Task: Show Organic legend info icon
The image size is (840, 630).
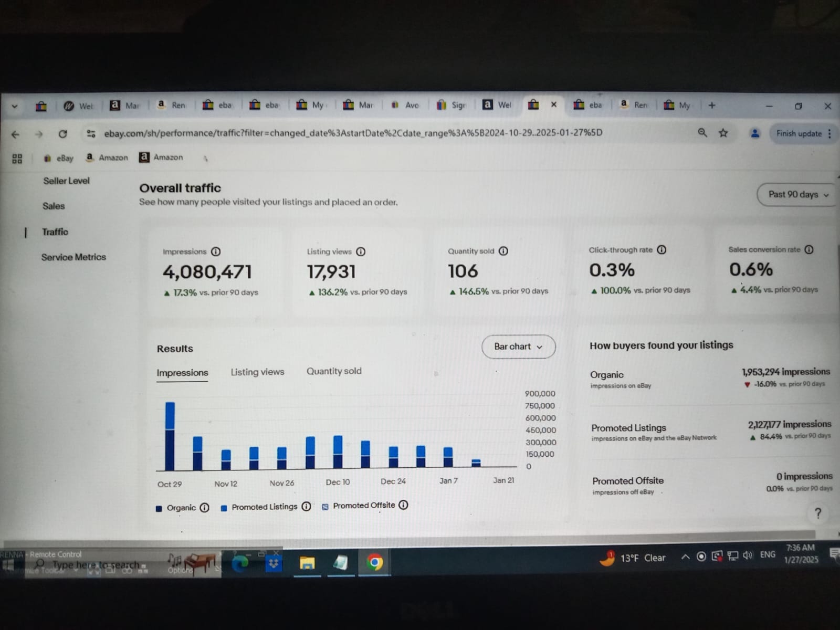Action: [x=205, y=508]
